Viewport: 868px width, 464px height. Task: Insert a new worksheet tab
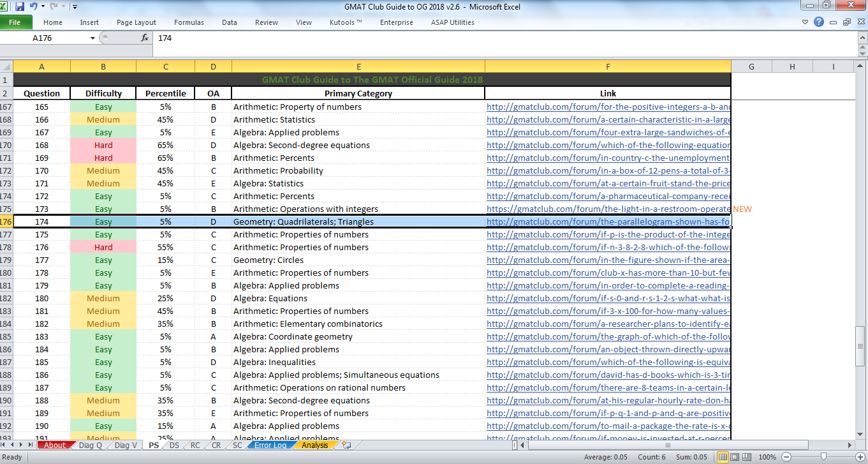click(x=346, y=445)
